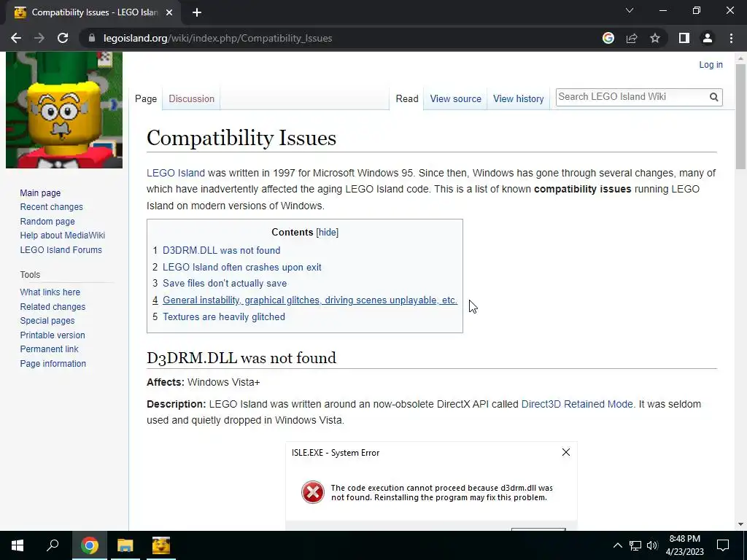Open the notification center icon
The height and width of the screenshot is (560, 747).
(723, 545)
